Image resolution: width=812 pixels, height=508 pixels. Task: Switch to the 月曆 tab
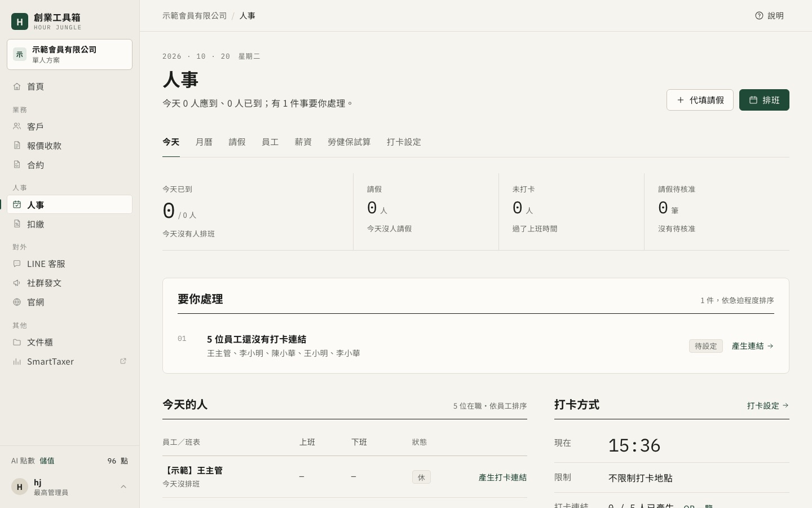tap(204, 142)
